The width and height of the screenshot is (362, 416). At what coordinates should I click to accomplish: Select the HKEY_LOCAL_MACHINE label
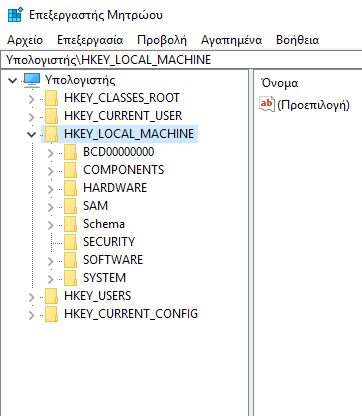(x=129, y=134)
